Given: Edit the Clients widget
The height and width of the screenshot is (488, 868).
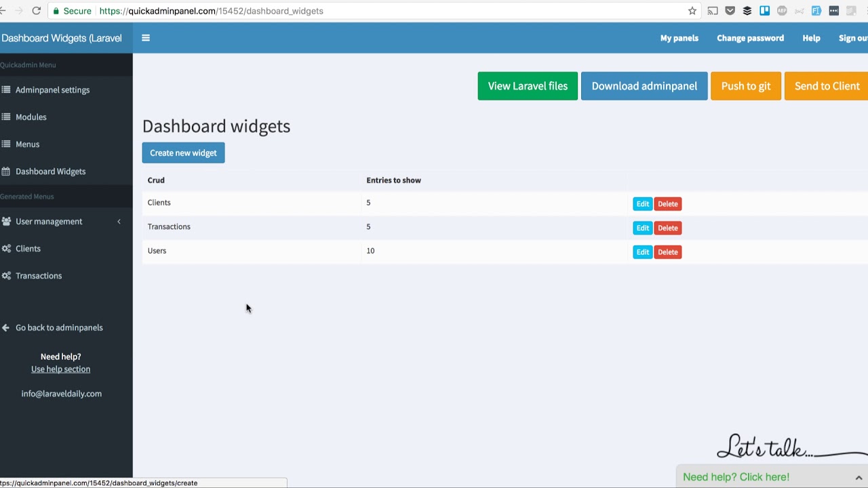Looking at the screenshot, I should pyautogui.click(x=642, y=204).
